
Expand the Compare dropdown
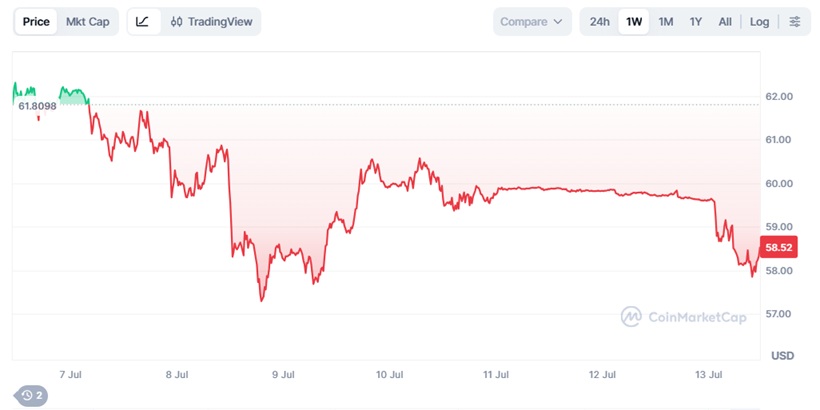click(x=532, y=21)
